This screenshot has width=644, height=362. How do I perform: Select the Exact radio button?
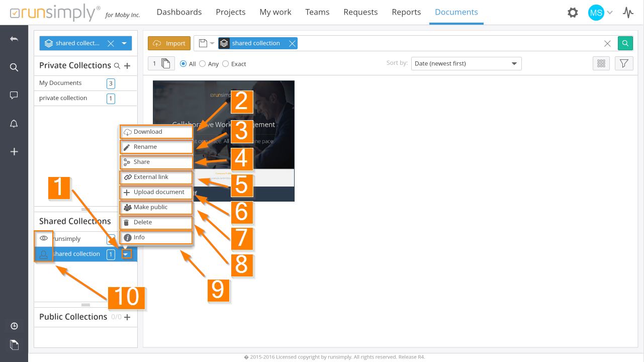click(x=226, y=64)
